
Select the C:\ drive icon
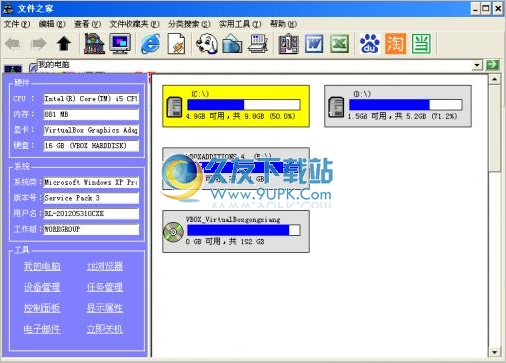(174, 107)
